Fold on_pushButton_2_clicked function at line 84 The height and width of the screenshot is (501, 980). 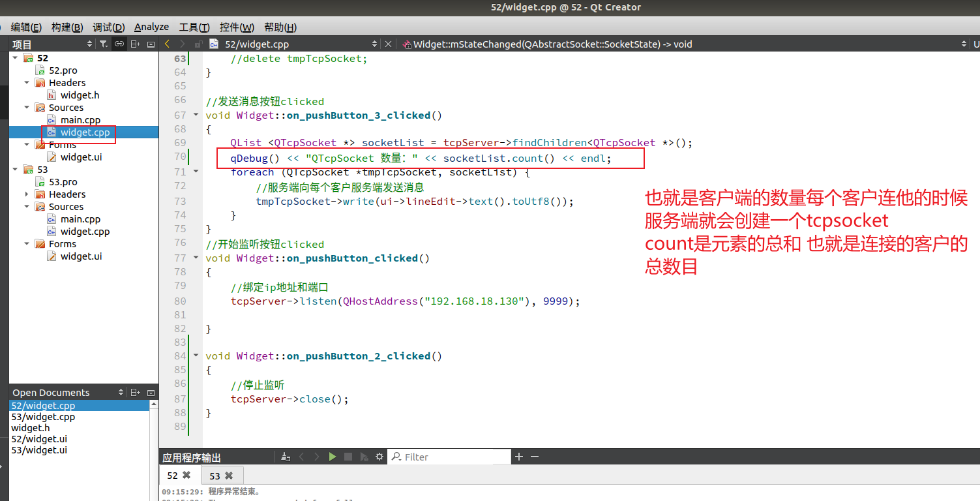pos(196,356)
